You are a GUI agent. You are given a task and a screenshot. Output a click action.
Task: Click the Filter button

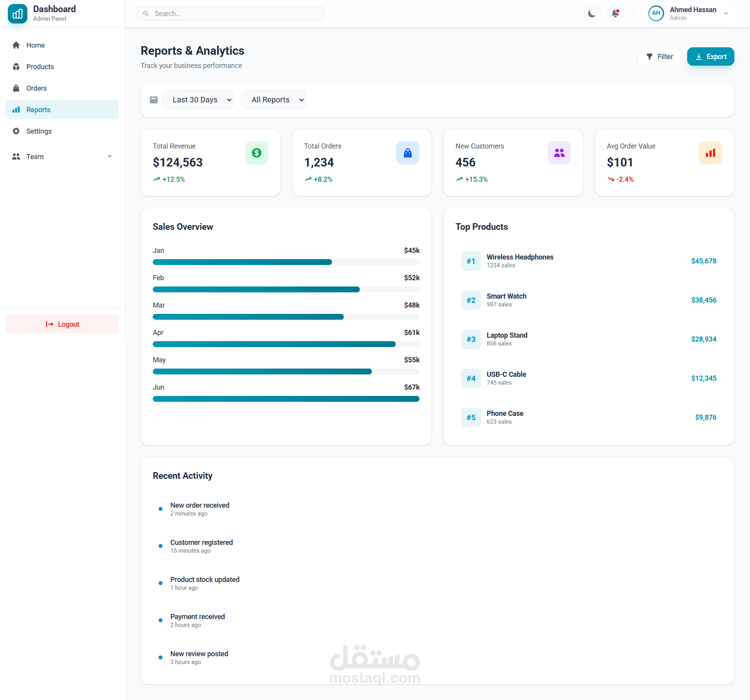(x=659, y=57)
